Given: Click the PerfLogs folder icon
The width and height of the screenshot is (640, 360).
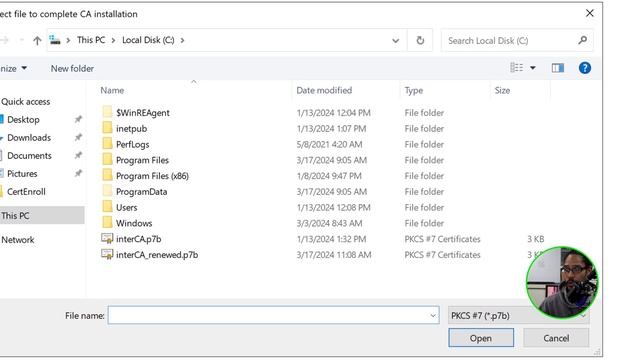Looking at the screenshot, I should (107, 144).
